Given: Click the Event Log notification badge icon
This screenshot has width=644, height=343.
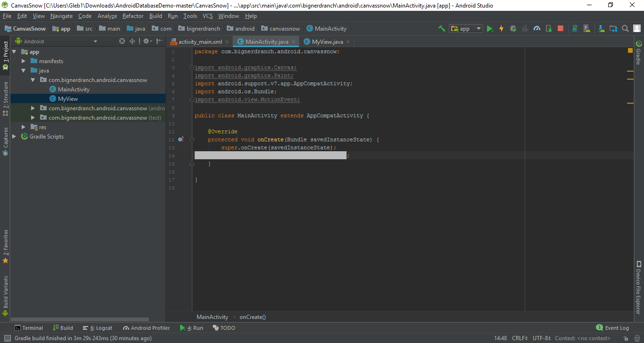Looking at the screenshot, I should [599, 327].
